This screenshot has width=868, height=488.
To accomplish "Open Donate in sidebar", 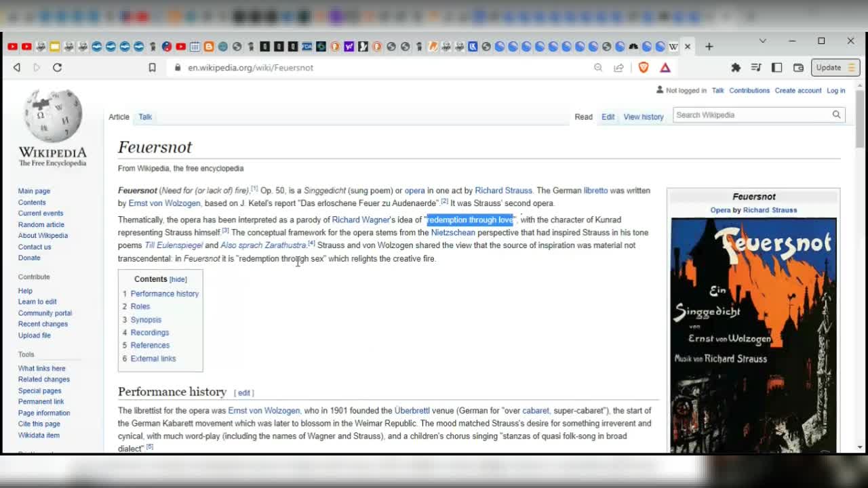I will [x=29, y=258].
